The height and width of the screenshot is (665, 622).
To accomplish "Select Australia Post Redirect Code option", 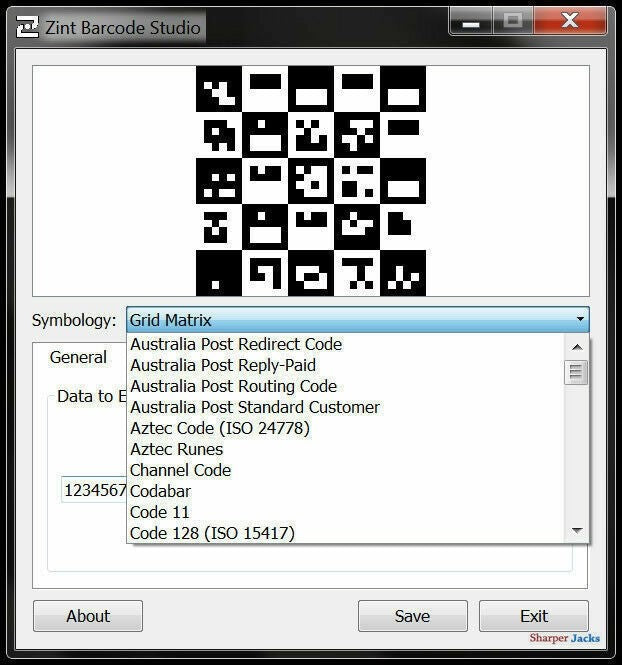I will [x=236, y=344].
